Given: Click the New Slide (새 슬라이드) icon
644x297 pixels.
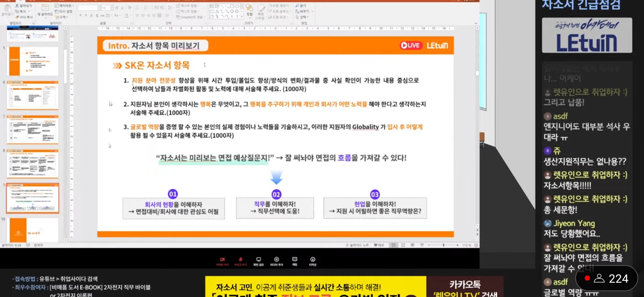Looking at the screenshot, I should click(45, 8).
